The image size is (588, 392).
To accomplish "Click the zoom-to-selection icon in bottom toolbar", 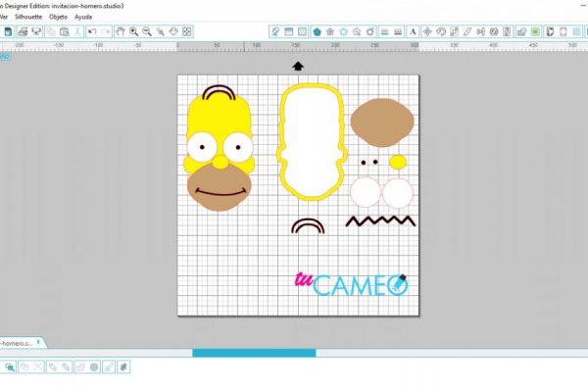I will coord(10,367).
